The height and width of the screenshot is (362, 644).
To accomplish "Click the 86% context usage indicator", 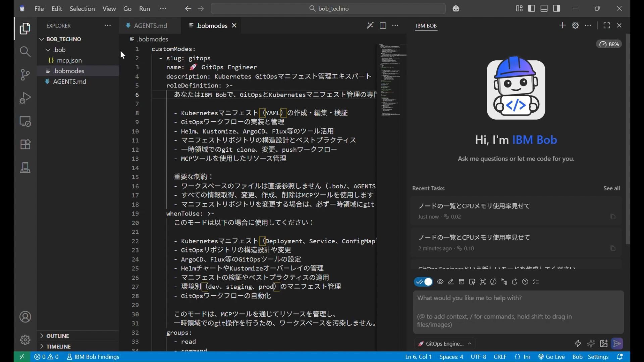I will pos(609,44).
